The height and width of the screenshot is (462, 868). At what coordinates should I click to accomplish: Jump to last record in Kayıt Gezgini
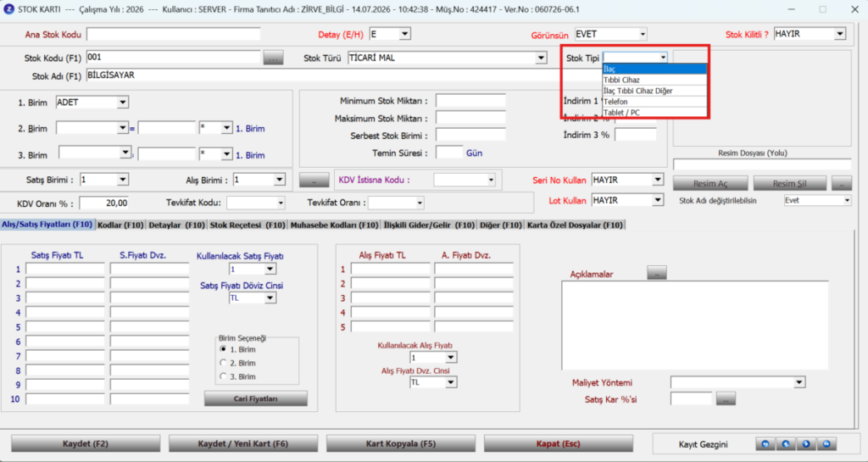826,443
